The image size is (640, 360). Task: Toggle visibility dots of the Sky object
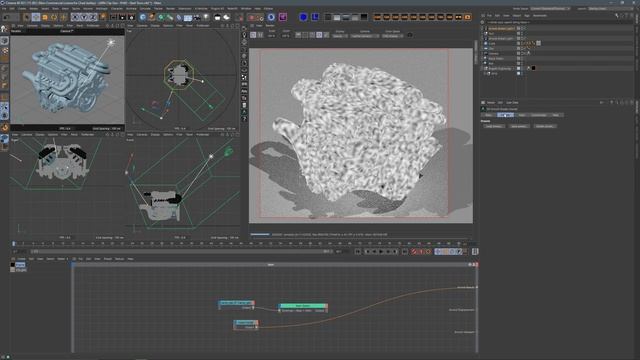523,49
